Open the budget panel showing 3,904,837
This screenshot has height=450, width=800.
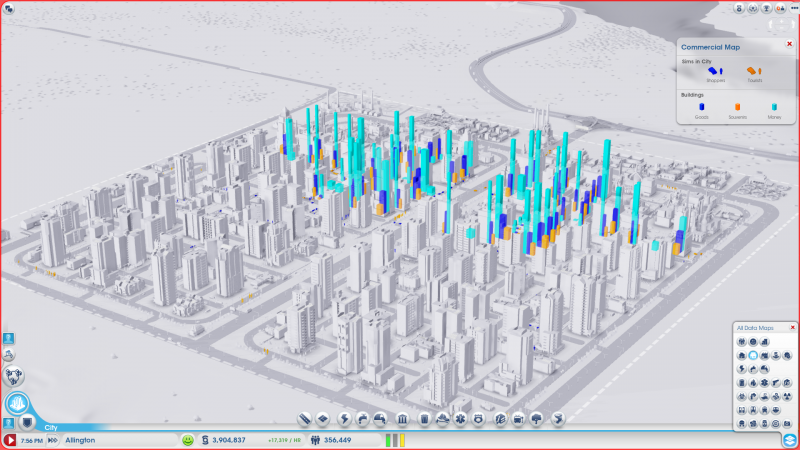coord(223,440)
